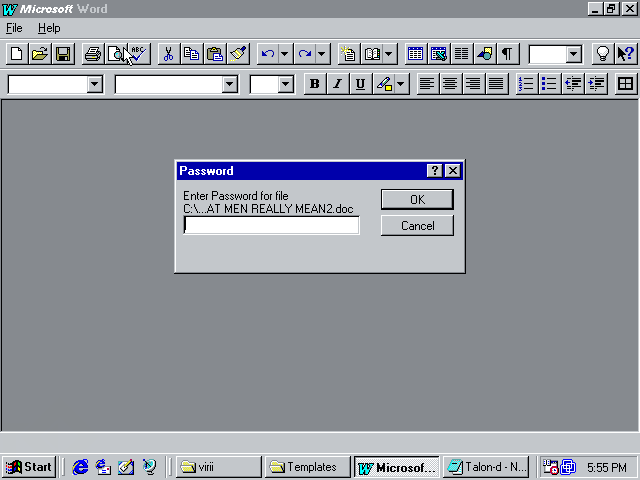Open the Font size dropdown
The width and height of the screenshot is (640, 480).
[x=286, y=84]
